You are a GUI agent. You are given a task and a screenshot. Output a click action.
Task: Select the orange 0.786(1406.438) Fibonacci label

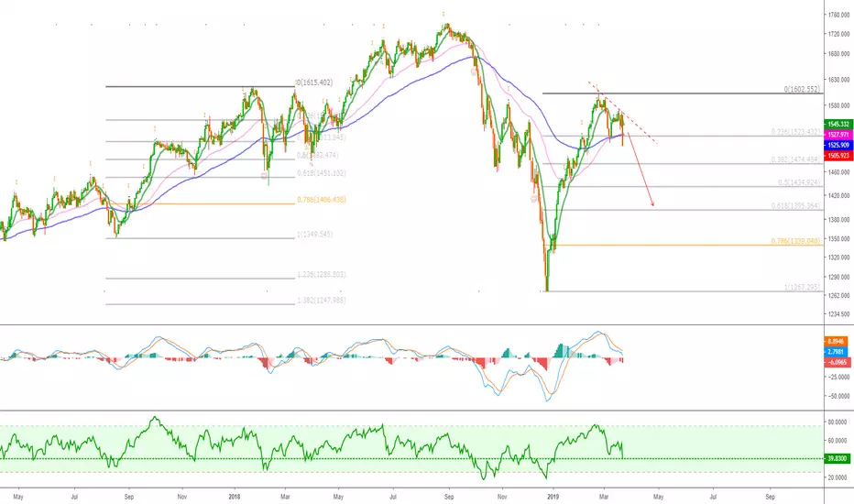point(322,200)
